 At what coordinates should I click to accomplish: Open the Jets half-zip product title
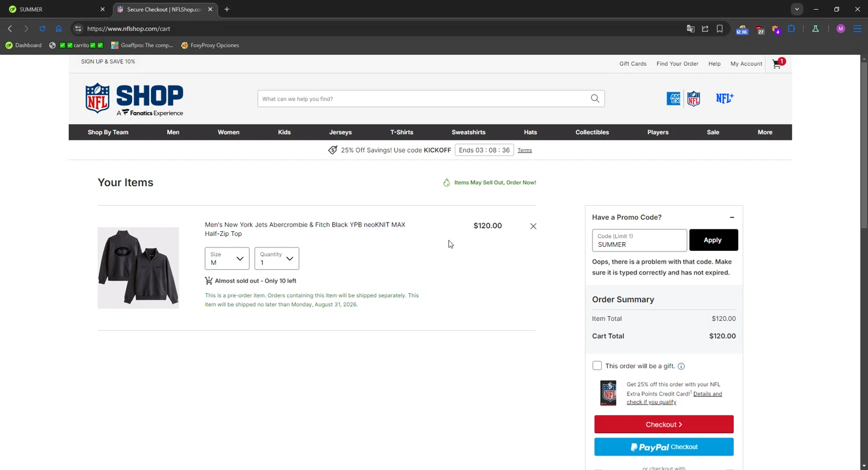[x=305, y=229]
